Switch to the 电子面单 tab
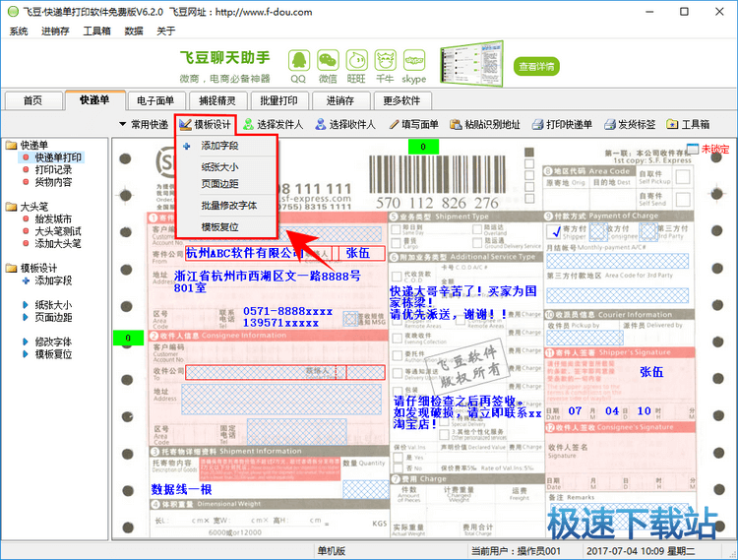Screen dimensions: 738x560 (155, 100)
